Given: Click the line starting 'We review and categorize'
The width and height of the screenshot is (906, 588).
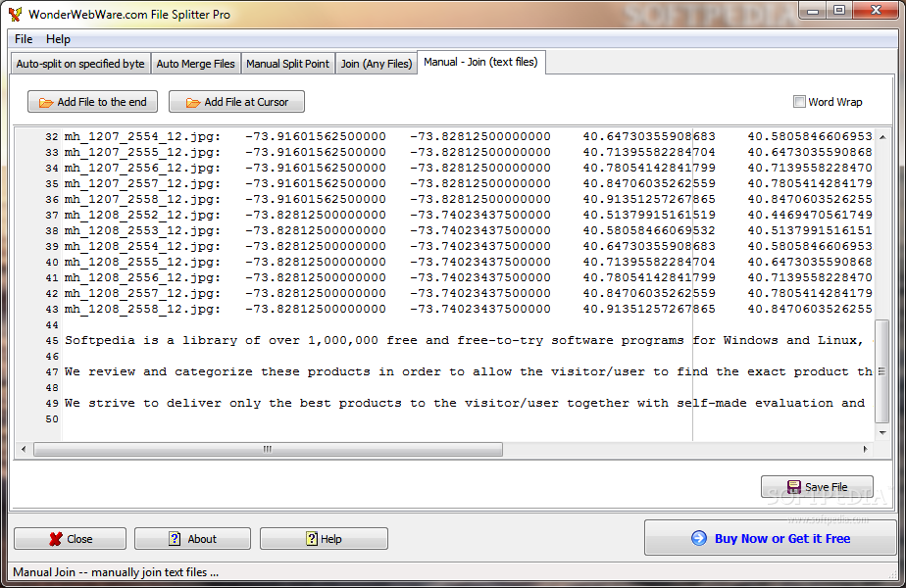Looking at the screenshot, I should tap(468, 371).
